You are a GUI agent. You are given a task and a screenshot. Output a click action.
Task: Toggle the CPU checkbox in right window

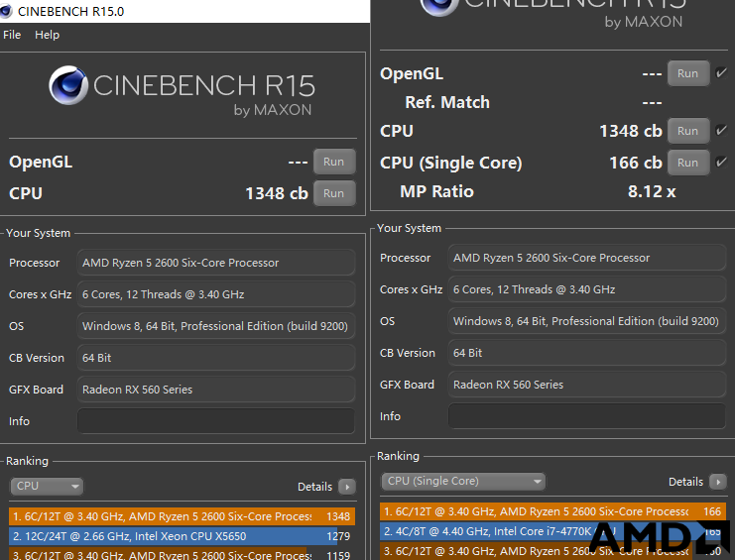click(x=721, y=130)
